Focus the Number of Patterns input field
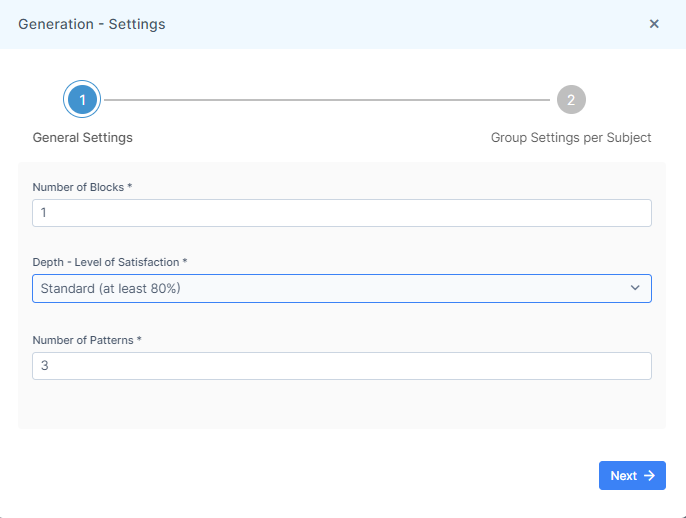The width and height of the screenshot is (686, 518). [x=342, y=366]
